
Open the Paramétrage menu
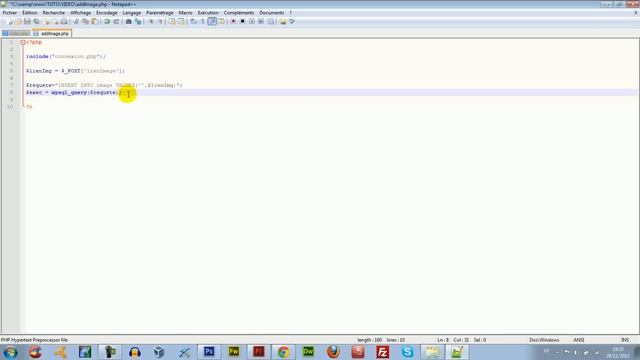click(160, 13)
